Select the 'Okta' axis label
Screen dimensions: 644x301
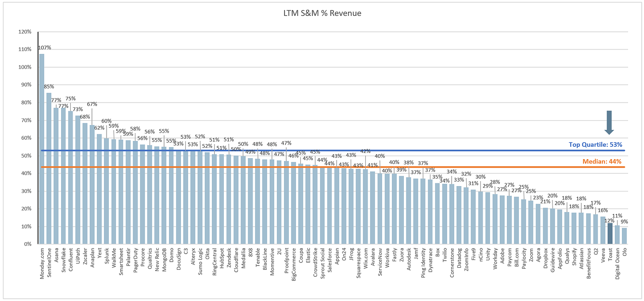[207, 254]
